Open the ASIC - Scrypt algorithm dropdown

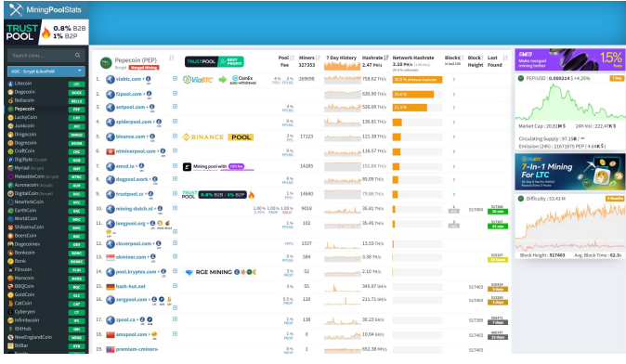point(46,71)
